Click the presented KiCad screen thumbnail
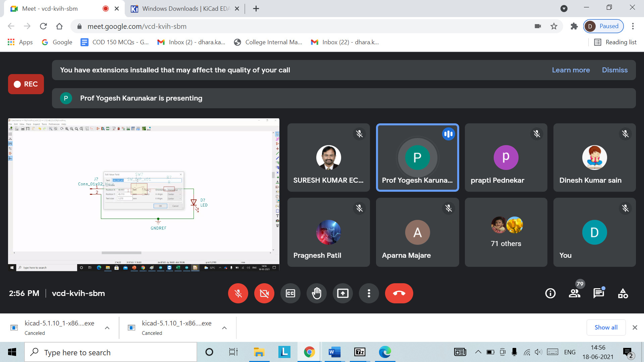The height and width of the screenshot is (362, 644). pos(144,194)
